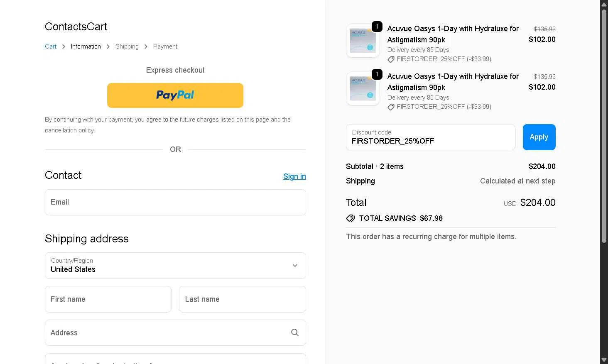The width and height of the screenshot is (608, 364).
Task: Focus the First name field
Action: point(108,299)
